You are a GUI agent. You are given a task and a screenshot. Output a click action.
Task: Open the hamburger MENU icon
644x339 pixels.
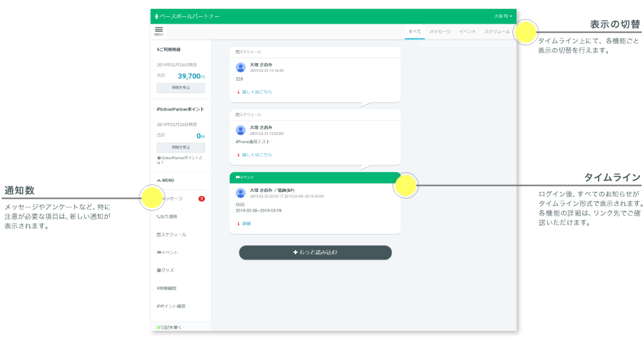coord(159,31)
